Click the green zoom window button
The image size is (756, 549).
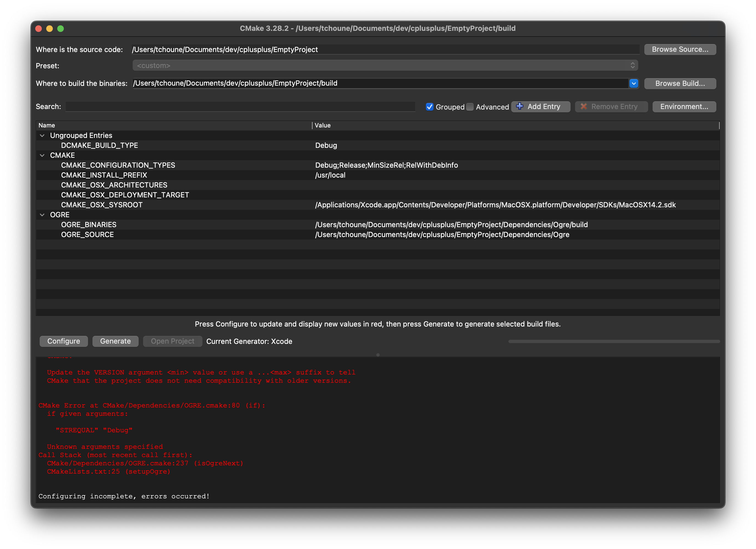(x=61, y=29)
